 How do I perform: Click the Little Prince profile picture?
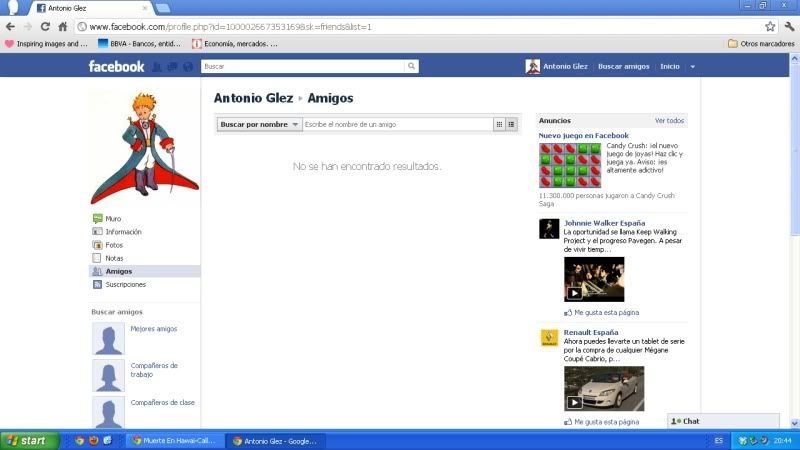[x=145, y=149]
